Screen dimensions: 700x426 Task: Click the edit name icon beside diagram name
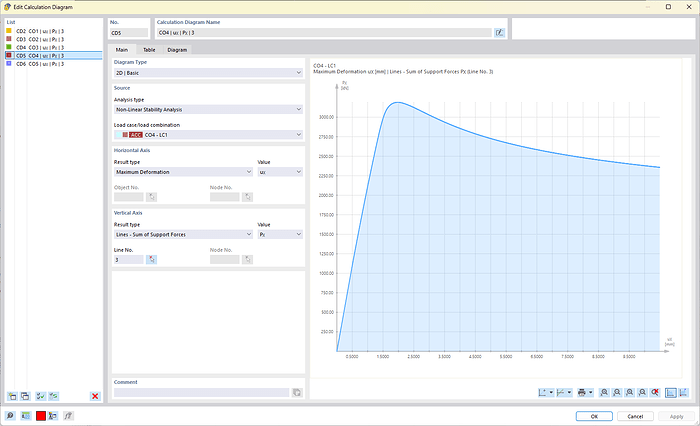pyautogui.click(x=499, y=33)
